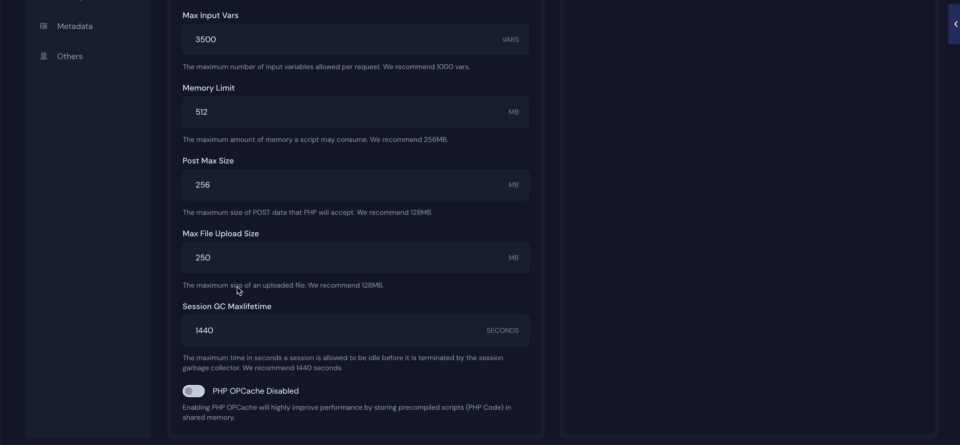Click the Max Input Vars field showing 3500
Screen dimensions: 960x445
tap(340, 40)
